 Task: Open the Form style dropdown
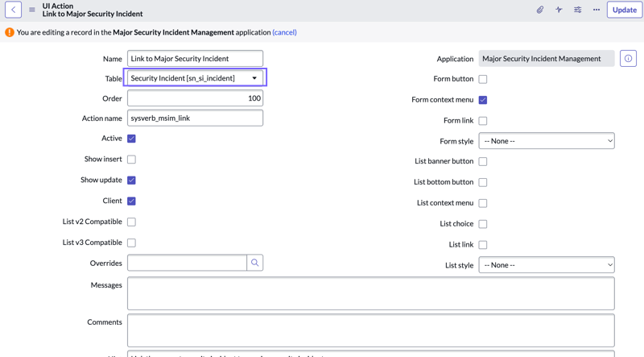tap(547, 141)
